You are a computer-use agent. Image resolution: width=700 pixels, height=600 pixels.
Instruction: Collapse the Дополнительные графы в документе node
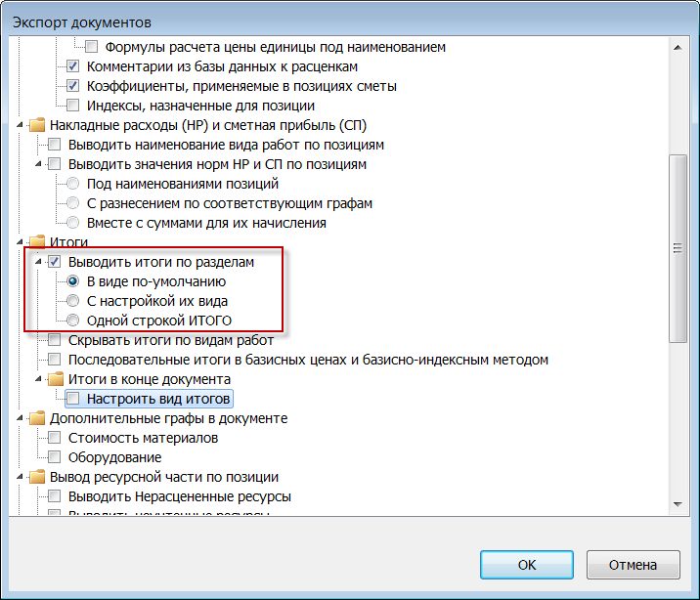click(x=21, y=418)
